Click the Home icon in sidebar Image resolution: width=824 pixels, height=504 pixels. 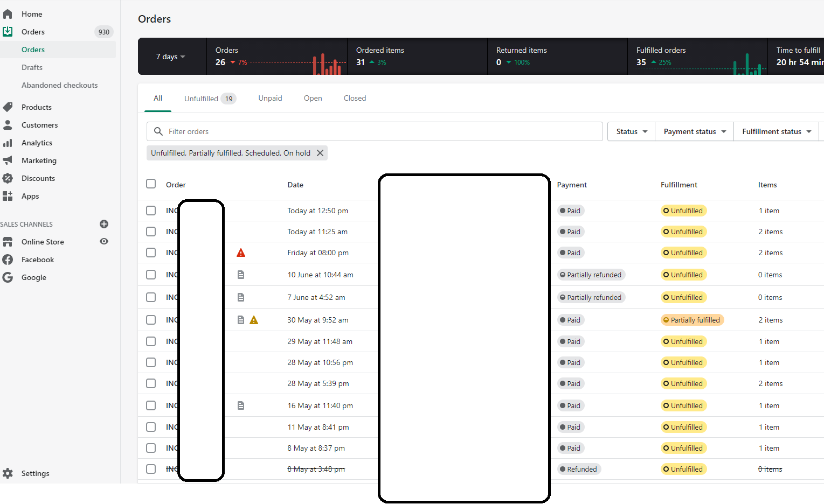point(8,14)
